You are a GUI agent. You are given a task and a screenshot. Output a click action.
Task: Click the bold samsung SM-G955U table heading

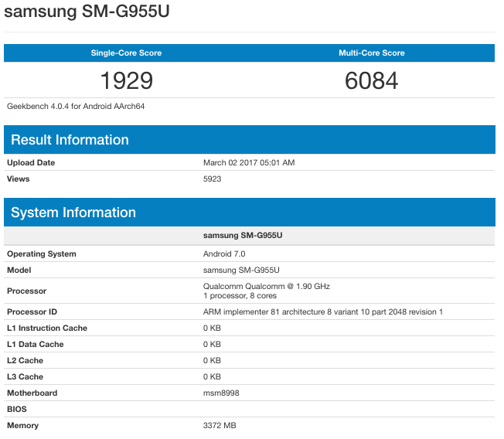pos(243,235)
